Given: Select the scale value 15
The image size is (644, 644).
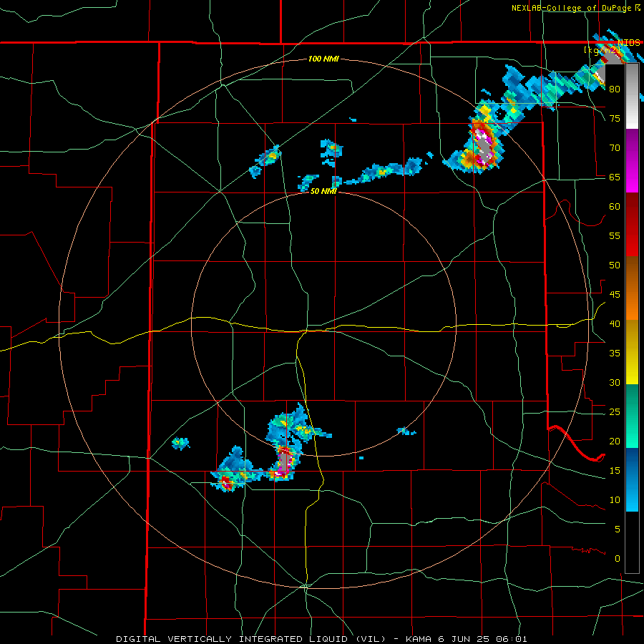Looking at the screenshot, I should pos(615,470).
